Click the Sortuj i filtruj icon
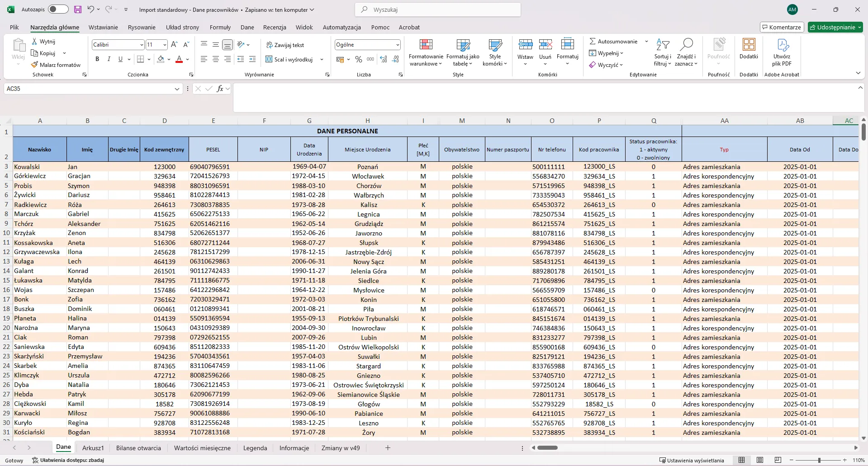This screenshot has height=466, width=868. pyautogui.click(x=663, y=45)
